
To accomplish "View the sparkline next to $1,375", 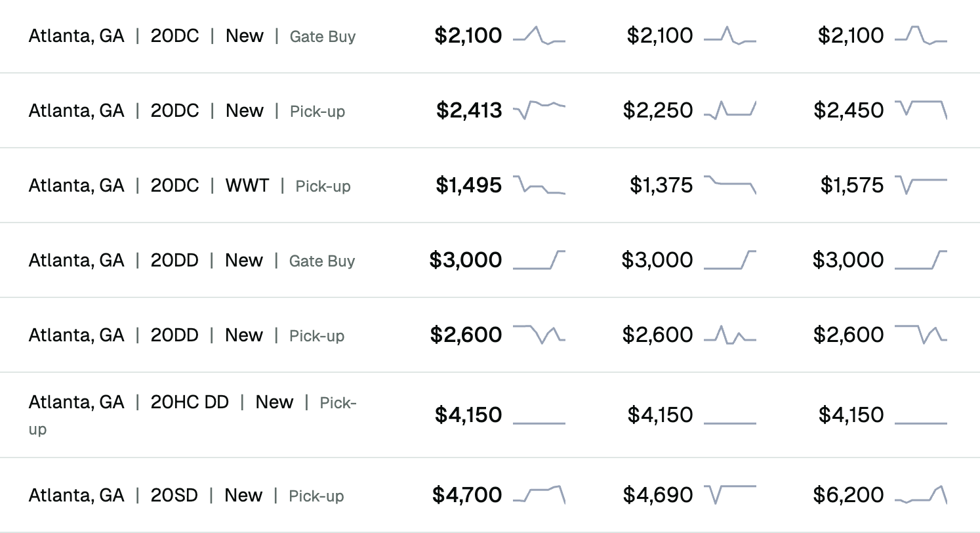I will tap(729, 184).
